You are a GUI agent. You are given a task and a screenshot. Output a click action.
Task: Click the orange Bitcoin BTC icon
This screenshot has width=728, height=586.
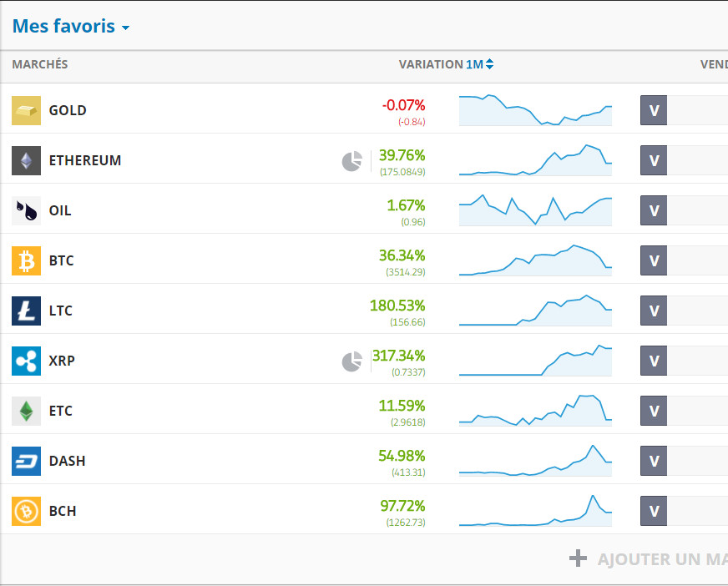click(x=26, y=260)
